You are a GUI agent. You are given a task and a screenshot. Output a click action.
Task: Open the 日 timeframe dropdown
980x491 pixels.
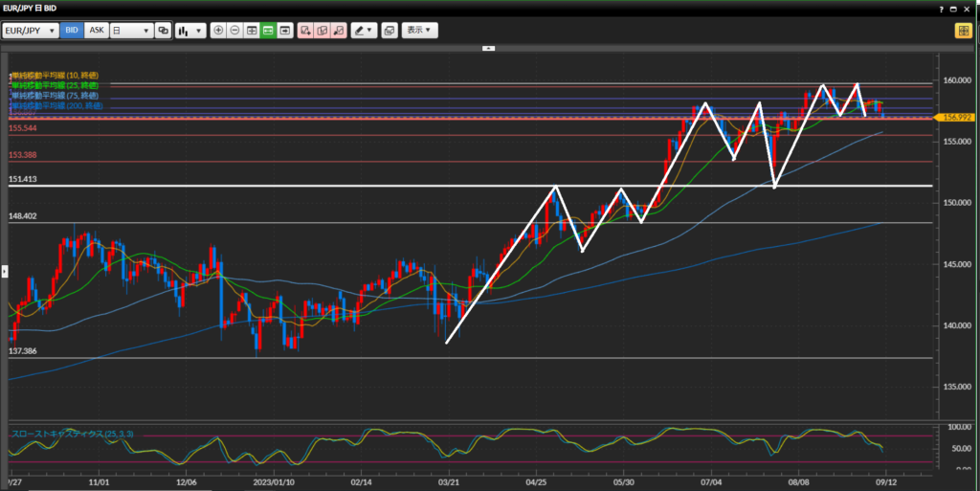pos(131,31)
